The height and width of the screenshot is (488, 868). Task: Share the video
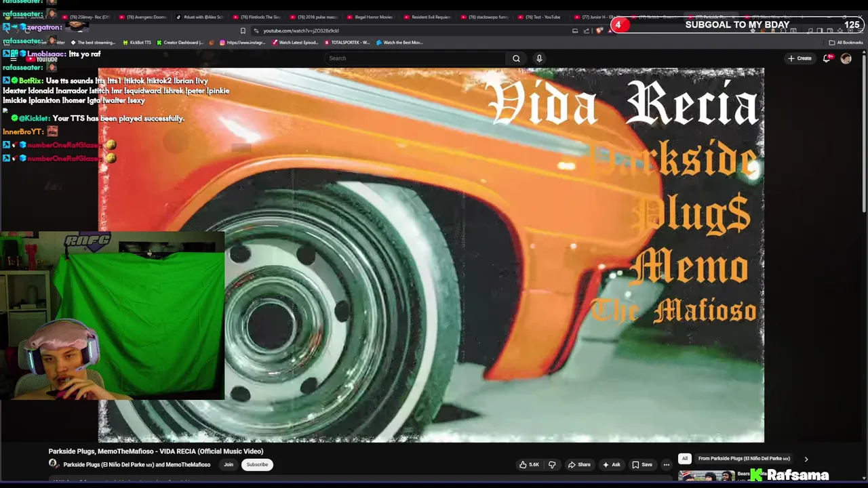(579, 464)
